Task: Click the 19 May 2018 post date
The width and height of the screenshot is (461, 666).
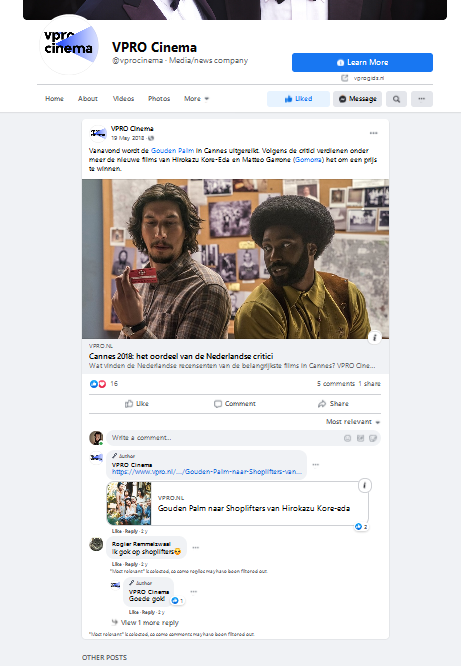Action: [x=127, y=138]
